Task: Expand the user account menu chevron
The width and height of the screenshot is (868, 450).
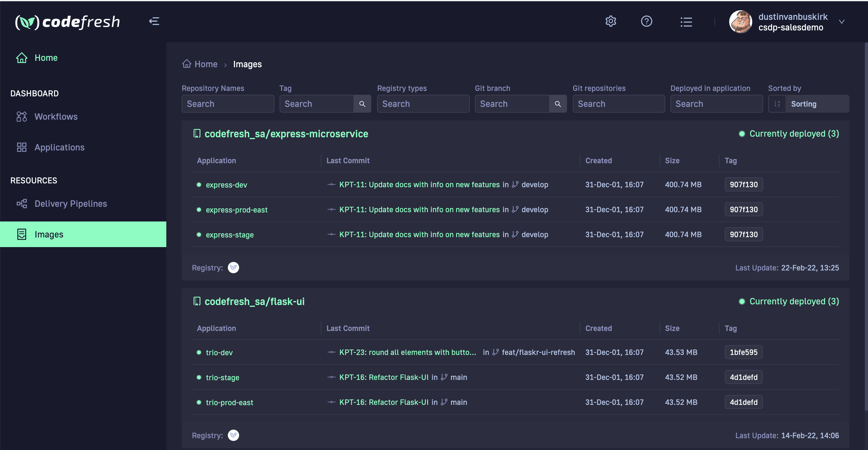Action: tap(841, 22)
